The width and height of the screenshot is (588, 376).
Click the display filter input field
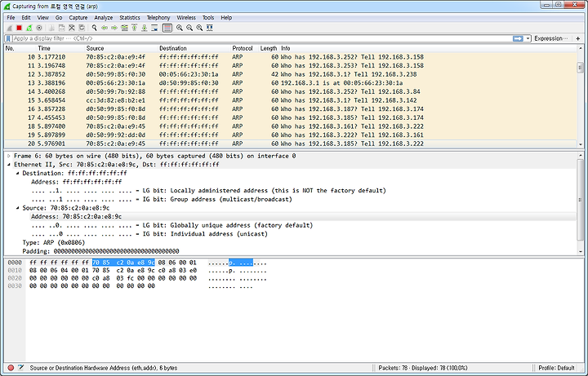[x=262, y=38]
